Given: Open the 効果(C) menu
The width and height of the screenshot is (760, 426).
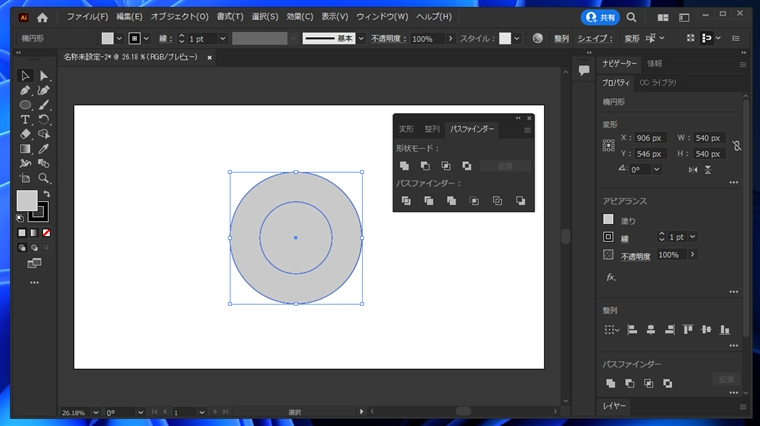Looking at the screenshot, I should 300,16.
